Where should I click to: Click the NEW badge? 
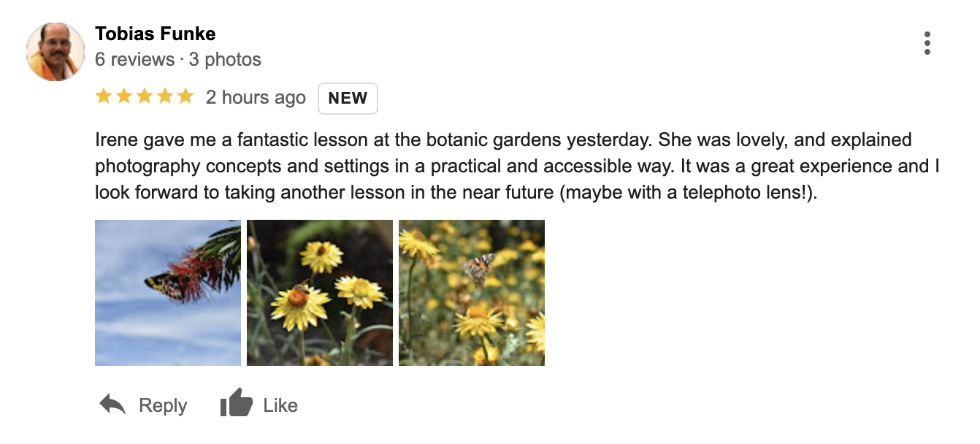(348, 99)
